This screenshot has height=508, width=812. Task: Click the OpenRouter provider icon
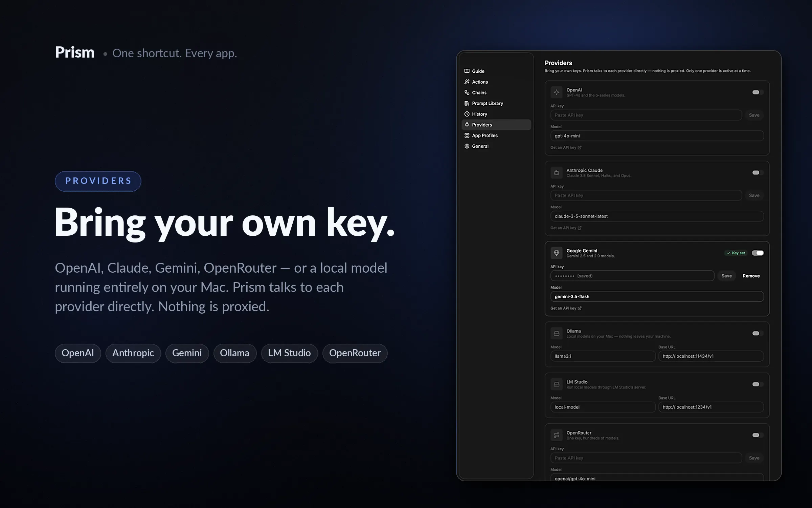coord(556,435)
